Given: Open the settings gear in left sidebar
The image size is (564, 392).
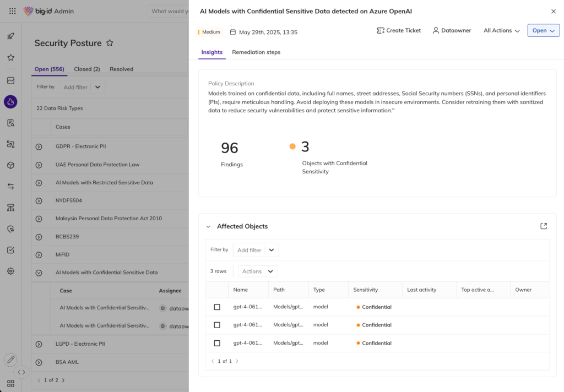Looking at the screenshot, I should [x=10, y=271].
